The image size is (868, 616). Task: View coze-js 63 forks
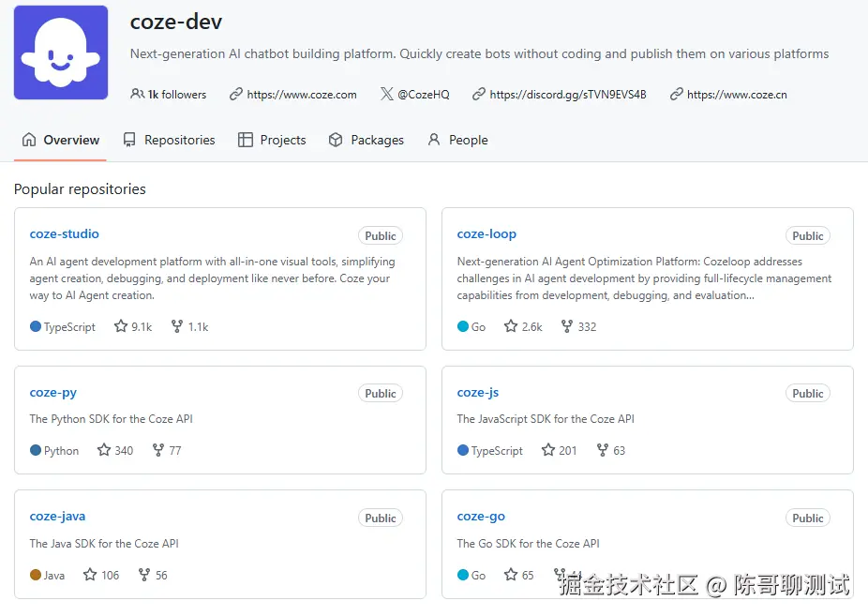pos(610,451)
